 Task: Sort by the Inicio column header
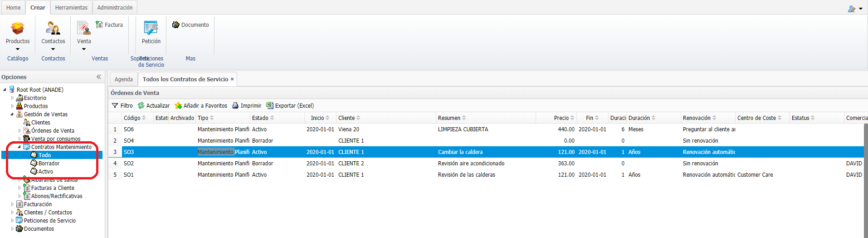coord(320,118)
